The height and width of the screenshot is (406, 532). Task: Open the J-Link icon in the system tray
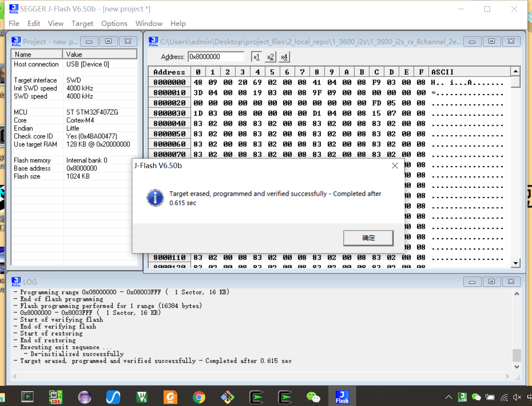(x=463, y=397)
